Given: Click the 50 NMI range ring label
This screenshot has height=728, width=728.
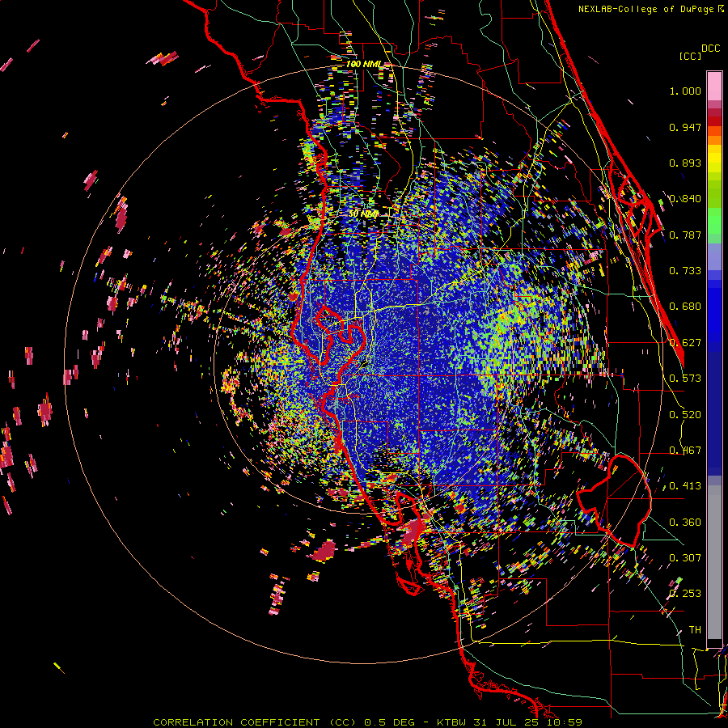Looking at the screenshot, I should [x=363, y=214].
